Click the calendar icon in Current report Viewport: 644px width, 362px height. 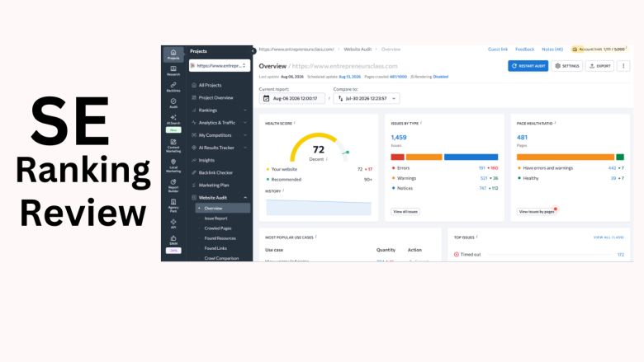coord(266,98)
